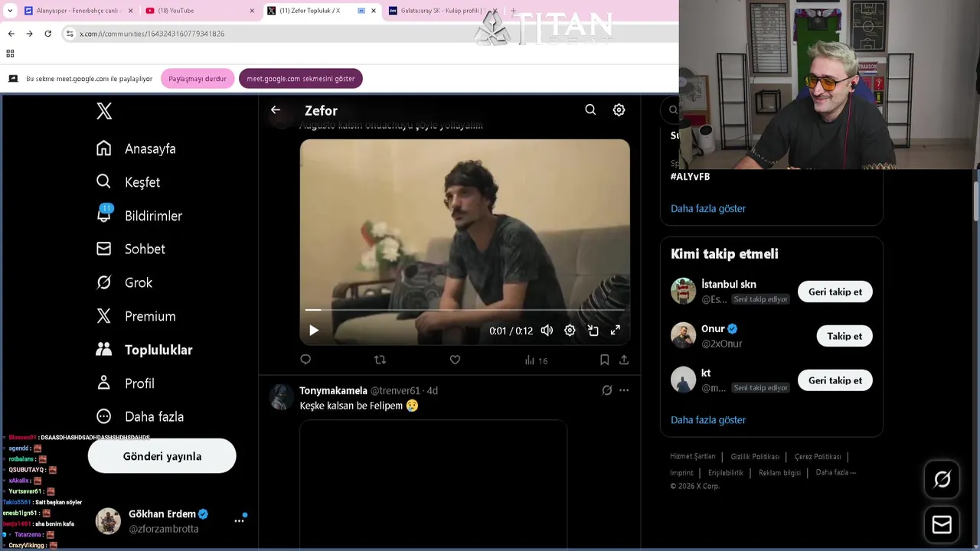Viewport: 980px width, 551px height.
Task: Open browser tab search dropdown
Action: [x=10, y=11]
